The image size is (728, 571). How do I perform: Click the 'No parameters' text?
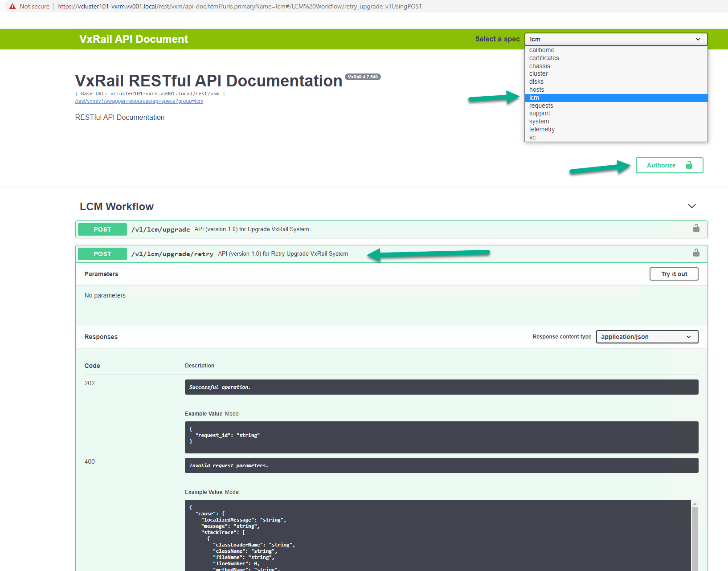105,295
